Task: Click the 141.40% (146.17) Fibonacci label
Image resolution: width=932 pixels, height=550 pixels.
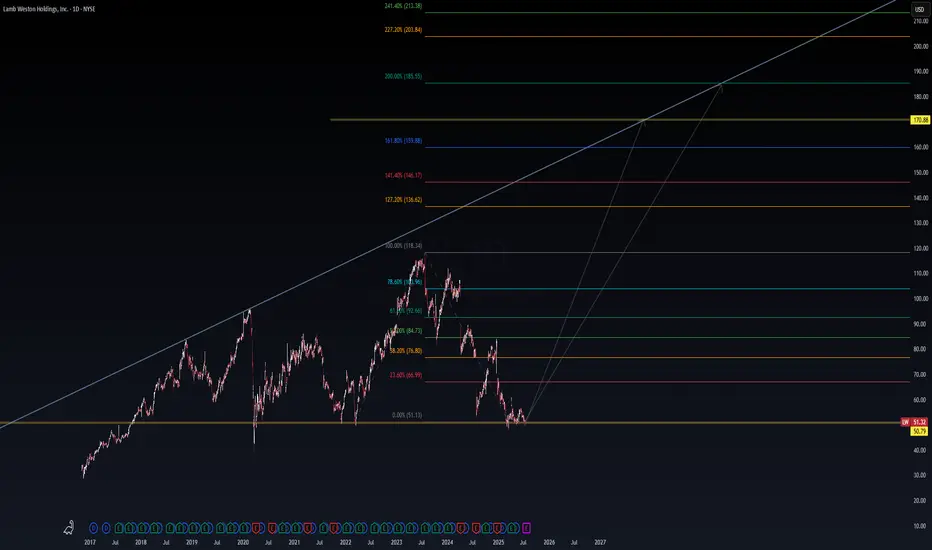Action: (403, 175)
